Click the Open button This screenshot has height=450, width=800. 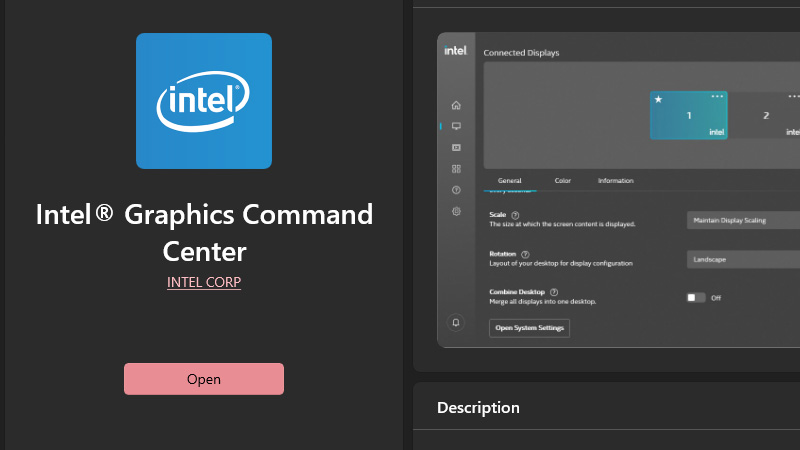204,379
